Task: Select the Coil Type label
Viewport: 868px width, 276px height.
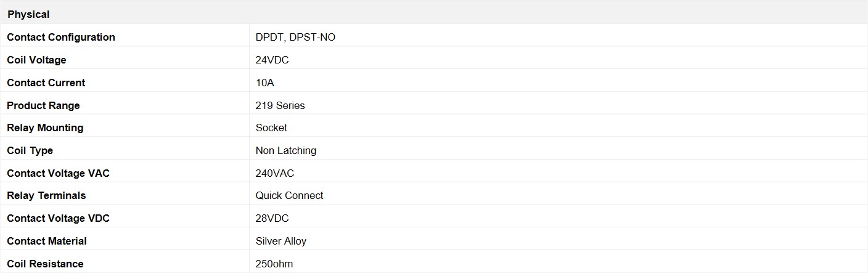Action: [x=30, y=150]
